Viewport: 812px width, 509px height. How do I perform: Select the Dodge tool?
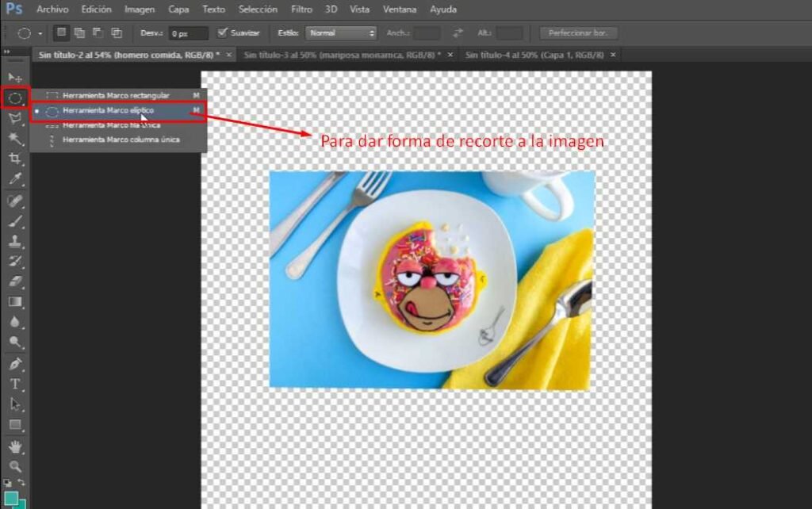15,343
